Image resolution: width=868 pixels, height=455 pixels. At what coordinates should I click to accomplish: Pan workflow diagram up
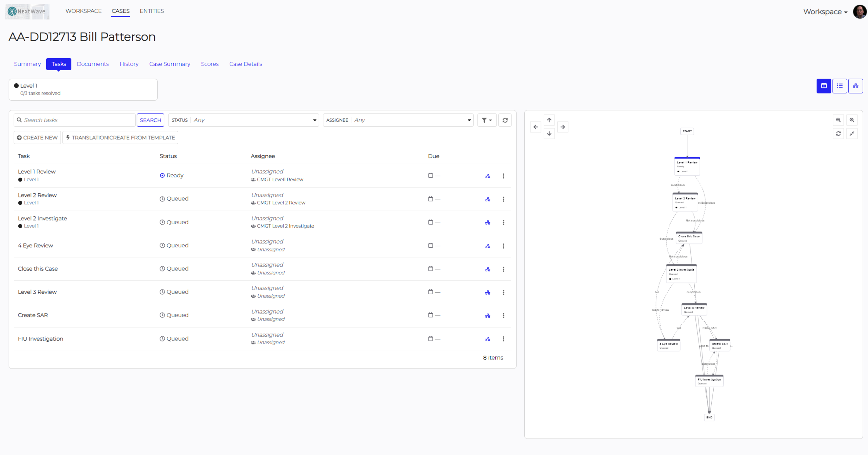(x=549, y=120)
